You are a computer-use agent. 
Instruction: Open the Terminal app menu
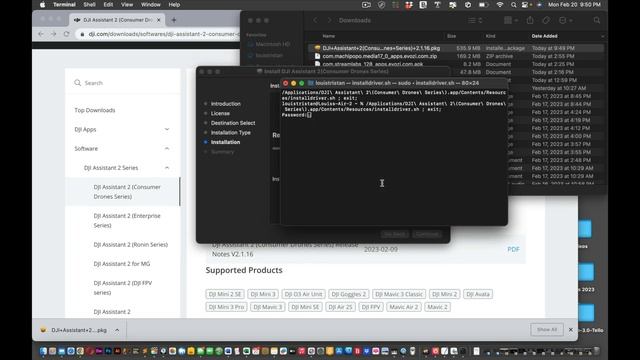pos(64,5)
